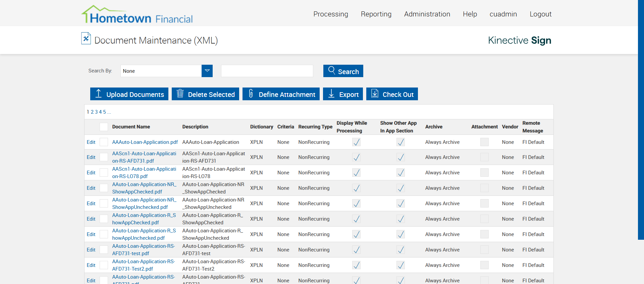Click Logout link

tap(540, 14)
